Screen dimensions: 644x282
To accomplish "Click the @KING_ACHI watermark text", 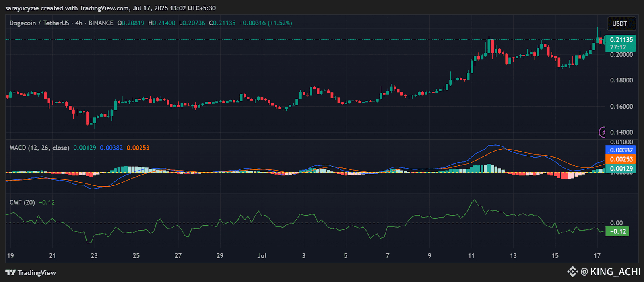I will coord(611,272).
